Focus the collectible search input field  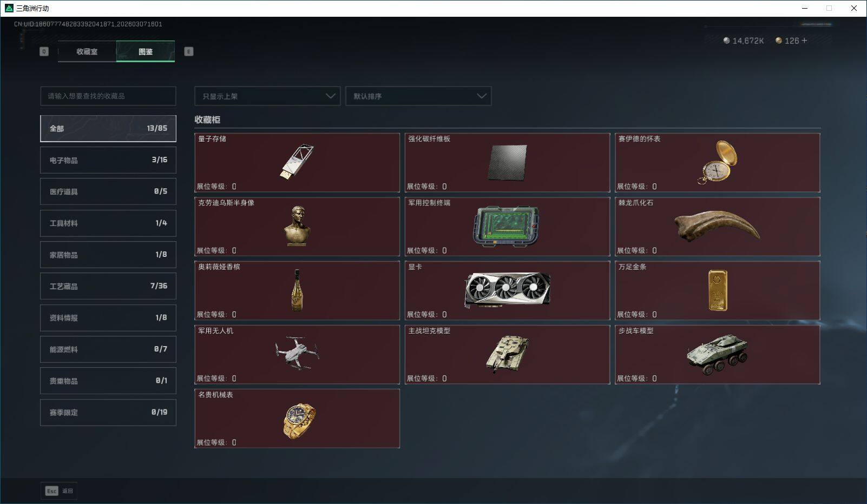(x=108, y=96)
